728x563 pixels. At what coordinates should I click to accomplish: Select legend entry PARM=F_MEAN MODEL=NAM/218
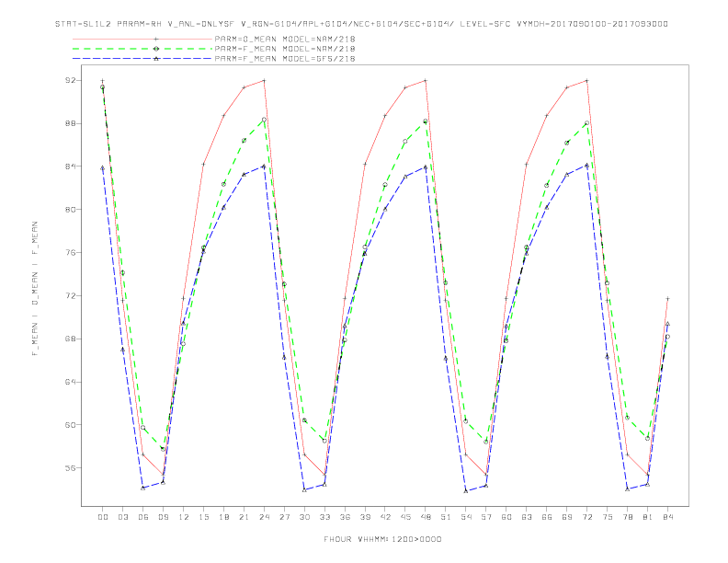[285, 49]
